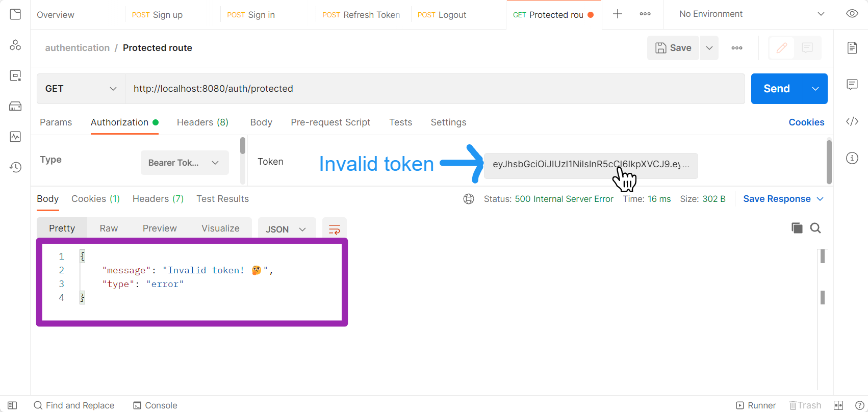Open the Params request tab
The height and width of the screenshot is (412, 868).
coord(56,122)
